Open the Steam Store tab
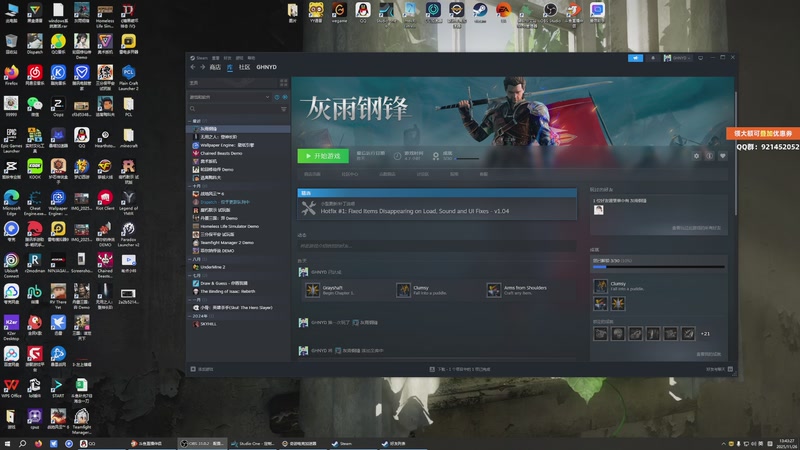Image resolution: width=800 pixels, height=450 pixels. click(215, 67)
